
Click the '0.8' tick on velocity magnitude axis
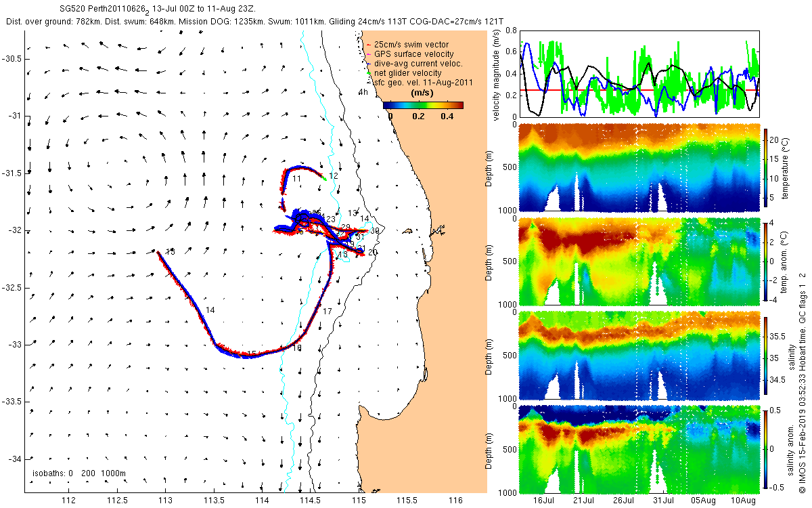pyautogui.click(x=510, y=30)
